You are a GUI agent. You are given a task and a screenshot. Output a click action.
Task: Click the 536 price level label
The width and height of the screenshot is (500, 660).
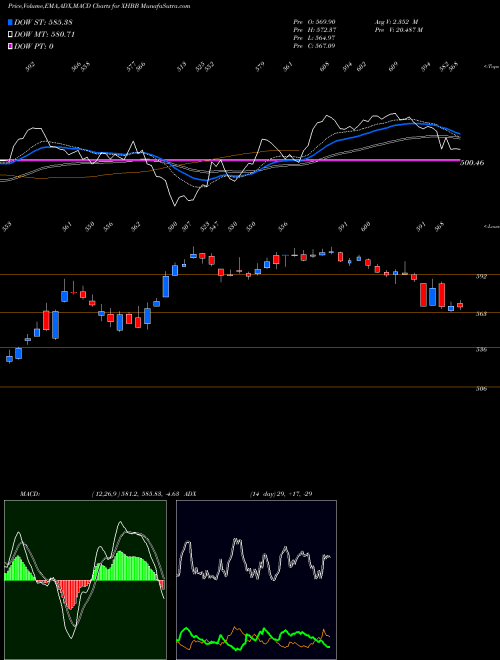click(481, 349)
